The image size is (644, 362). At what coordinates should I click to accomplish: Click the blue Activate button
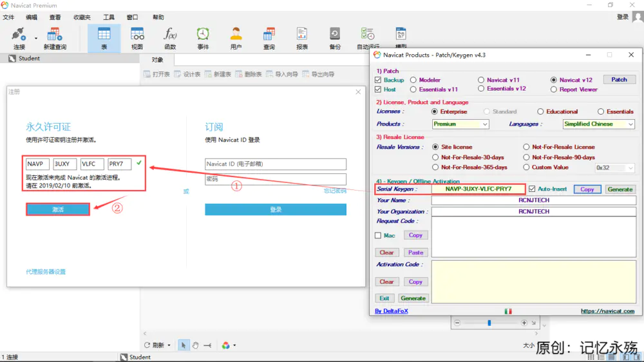58,209
